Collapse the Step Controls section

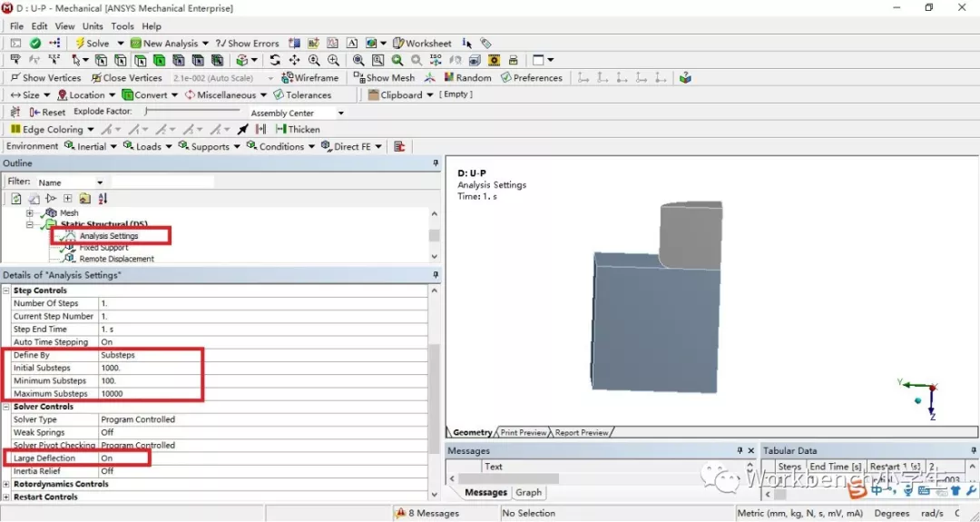(7, 291)
